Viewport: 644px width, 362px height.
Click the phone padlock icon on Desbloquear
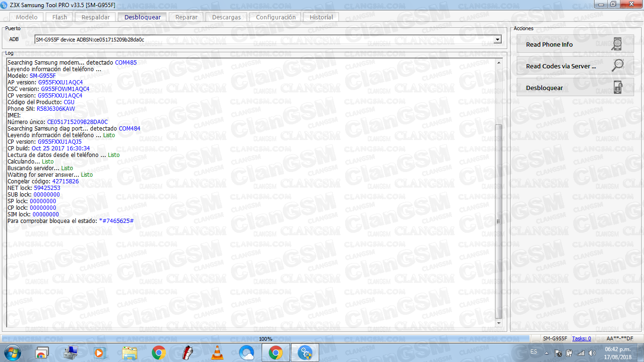coord(618,88)
